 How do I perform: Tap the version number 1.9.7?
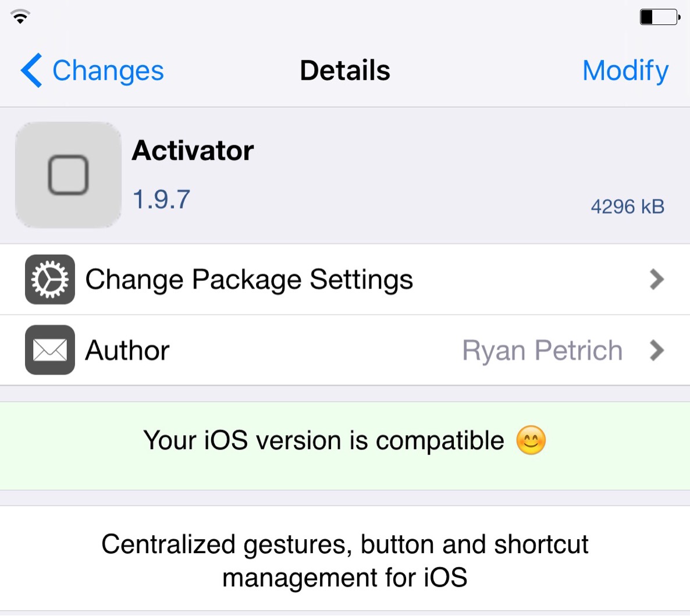tap(161, 200)
